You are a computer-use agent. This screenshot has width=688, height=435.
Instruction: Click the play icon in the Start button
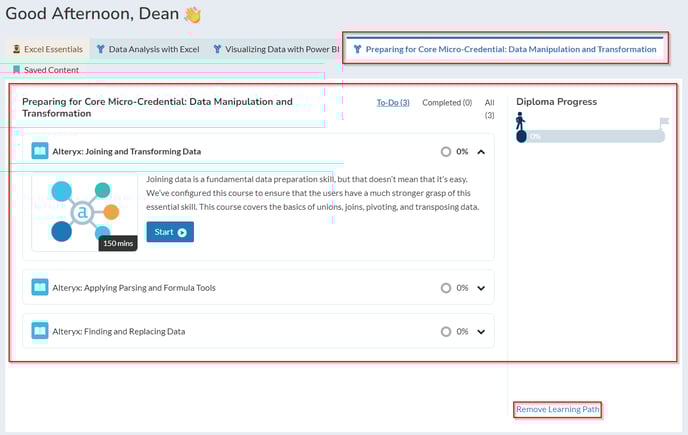(182, 233)
